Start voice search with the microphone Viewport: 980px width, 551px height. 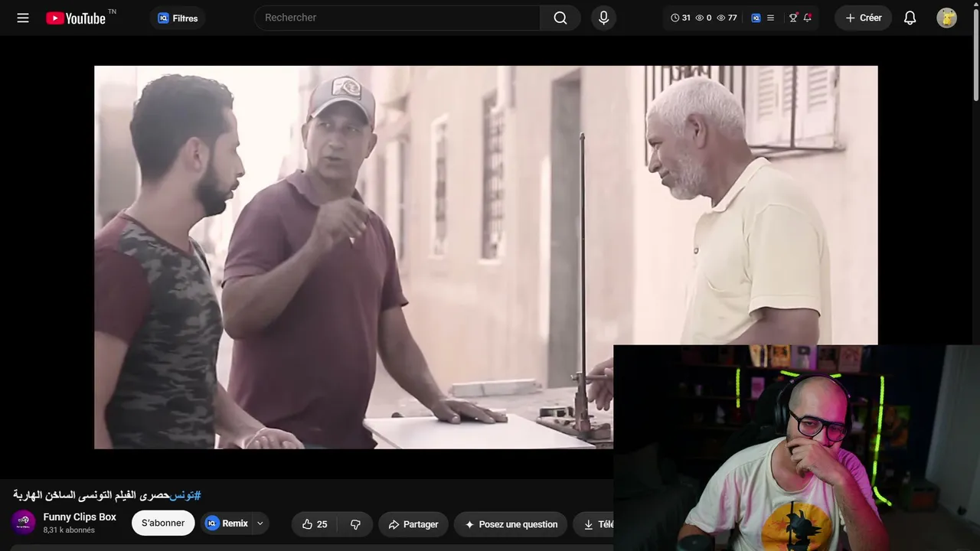click(x=603, y=18)
